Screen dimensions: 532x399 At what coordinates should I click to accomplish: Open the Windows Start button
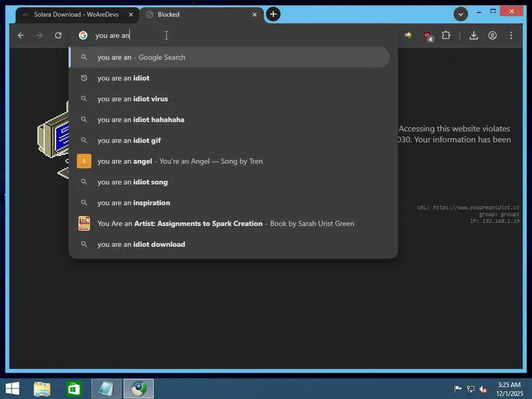coord(12,389)
